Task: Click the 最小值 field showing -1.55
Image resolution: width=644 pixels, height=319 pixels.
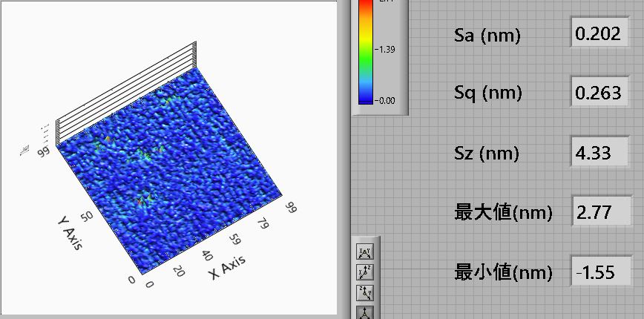Action: [597, 272]
